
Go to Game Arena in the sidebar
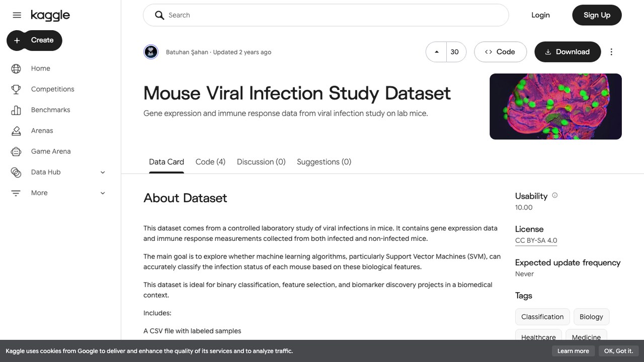[x=51, y=151]
